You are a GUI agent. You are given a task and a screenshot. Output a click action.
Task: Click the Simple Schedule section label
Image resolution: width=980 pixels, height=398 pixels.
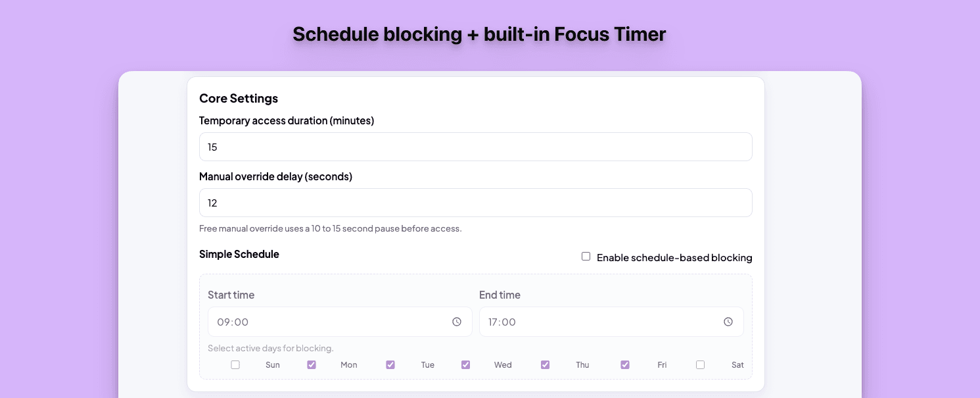[239, 254]
